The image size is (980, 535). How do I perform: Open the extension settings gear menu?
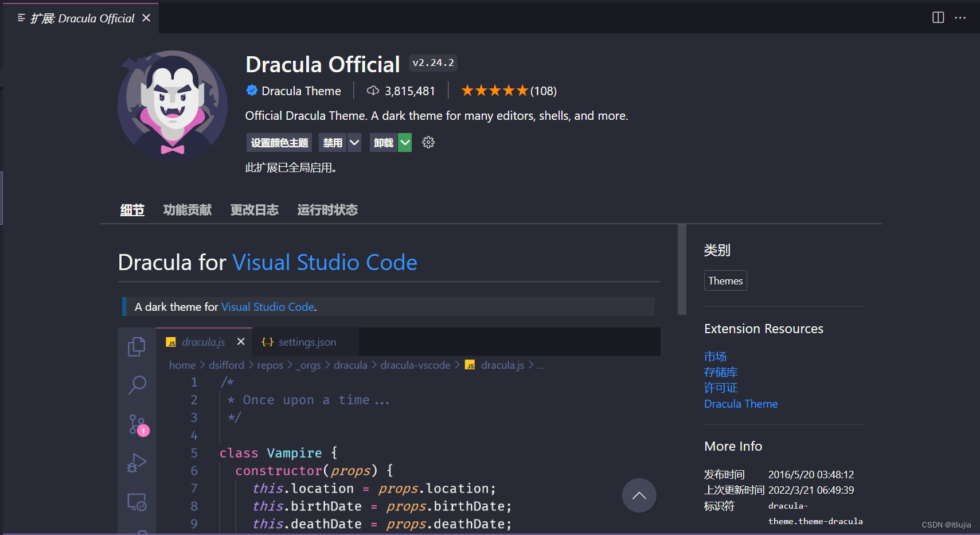click(428, 143)
